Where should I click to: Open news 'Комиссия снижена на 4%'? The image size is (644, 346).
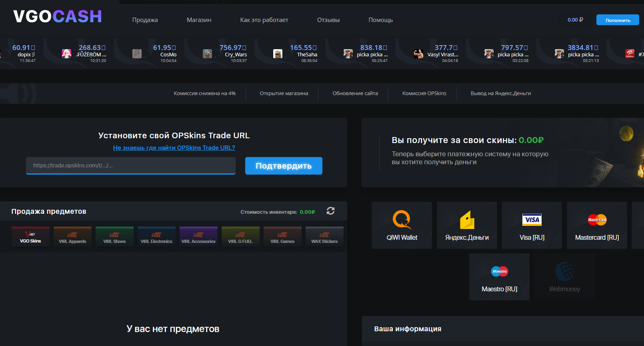click(x=204, y=93)
